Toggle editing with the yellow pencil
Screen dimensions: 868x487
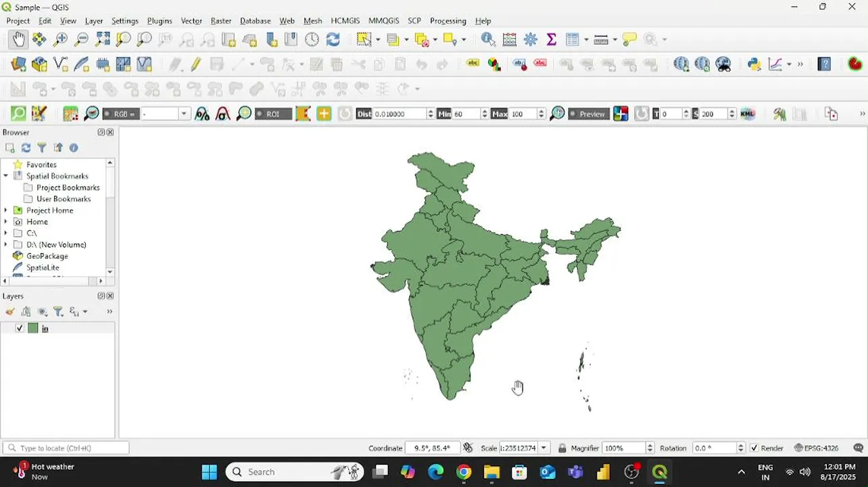pyautogui.click(x=195, y=64)
